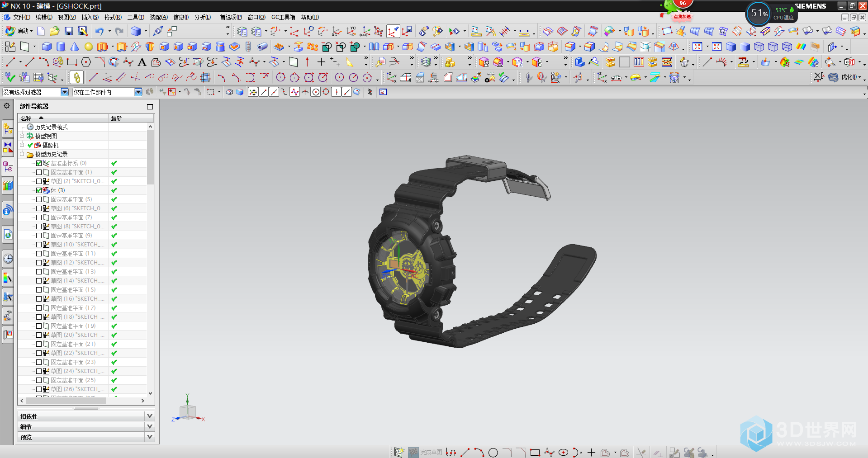Check the 草图 (6) SKETCH checkbox
The height and width of the screenshot is (458, 868).
(39, 208)
